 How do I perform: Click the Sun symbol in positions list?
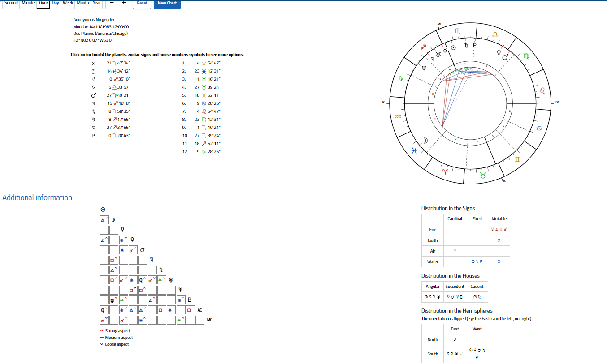click(93, 63)
